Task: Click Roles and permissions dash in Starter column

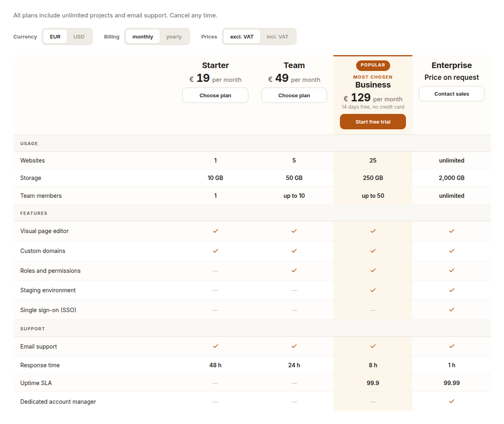Action: tap(216, 271)
